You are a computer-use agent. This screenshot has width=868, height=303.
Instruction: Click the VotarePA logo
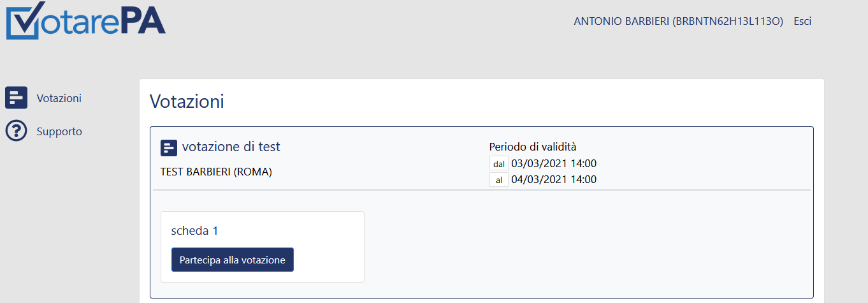[x=86, y=20]
